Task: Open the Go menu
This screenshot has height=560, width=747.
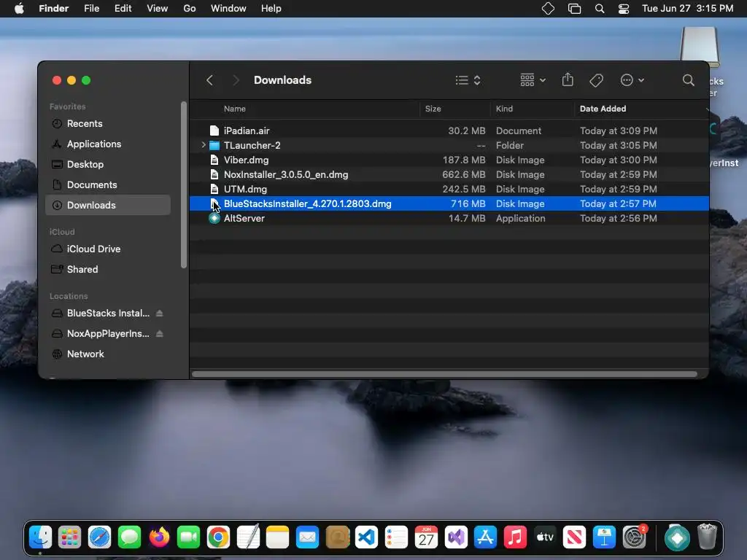Action: point(190,9)
